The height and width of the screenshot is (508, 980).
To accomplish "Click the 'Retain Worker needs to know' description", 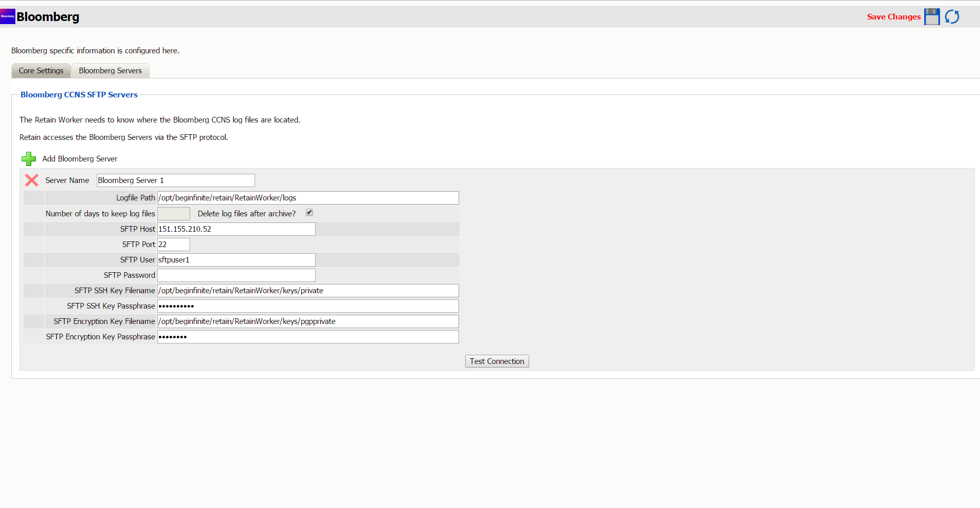I will 160,120.
